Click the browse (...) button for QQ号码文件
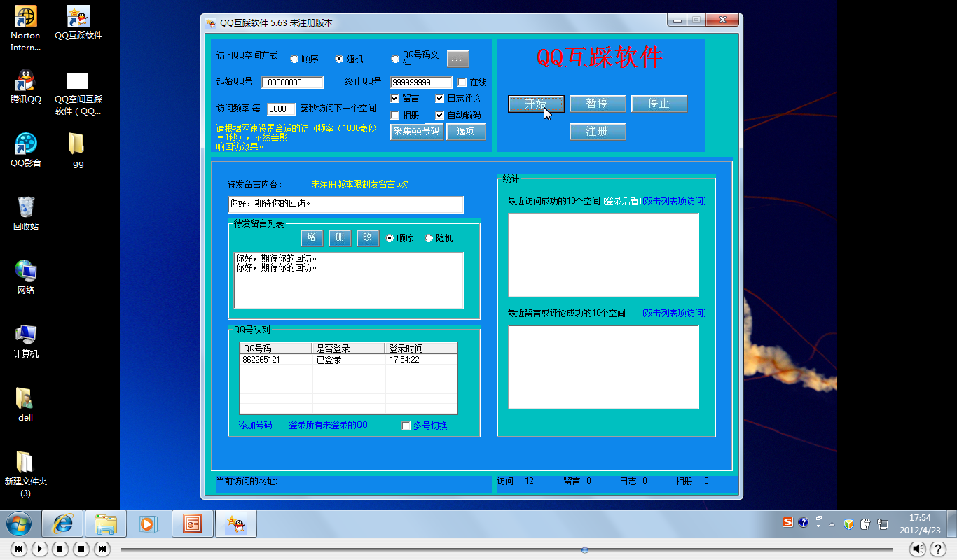Screen dimensions: 957x560 pyautogui.click(x=457, y=59)
